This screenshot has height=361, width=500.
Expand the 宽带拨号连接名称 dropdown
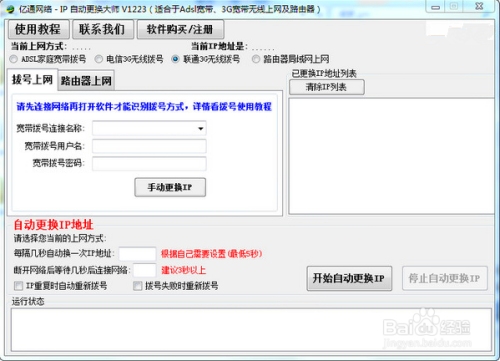(x=201, y=128)
